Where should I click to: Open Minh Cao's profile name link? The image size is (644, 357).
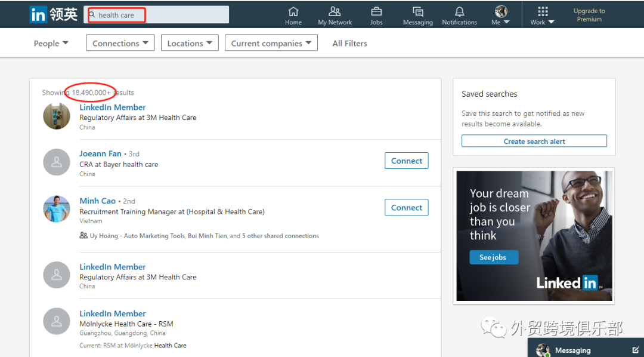click(98, 201)
